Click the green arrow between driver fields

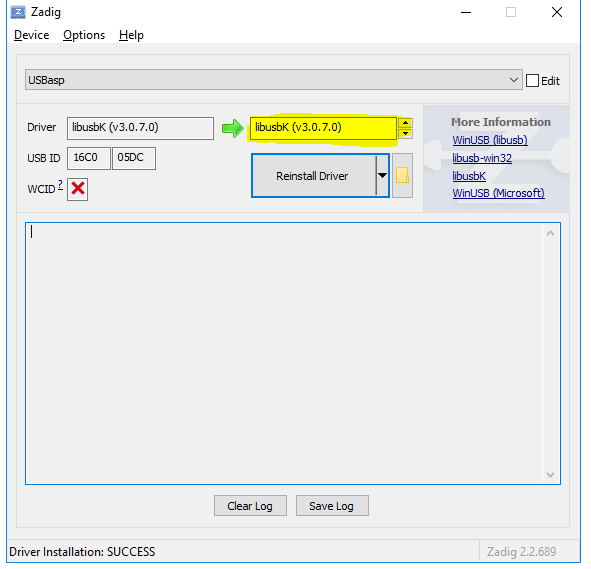click(233, 128)
